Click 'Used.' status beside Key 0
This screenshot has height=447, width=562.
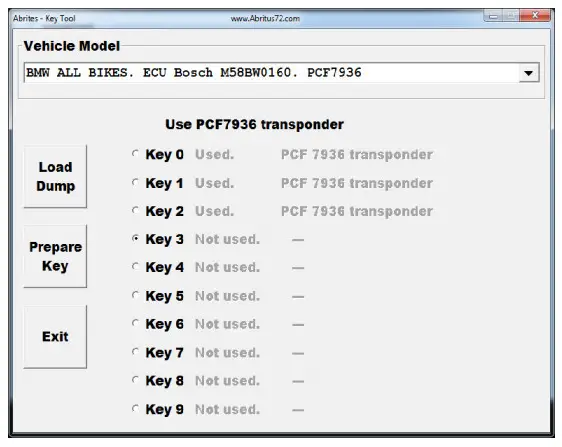[x=214, y=154]
